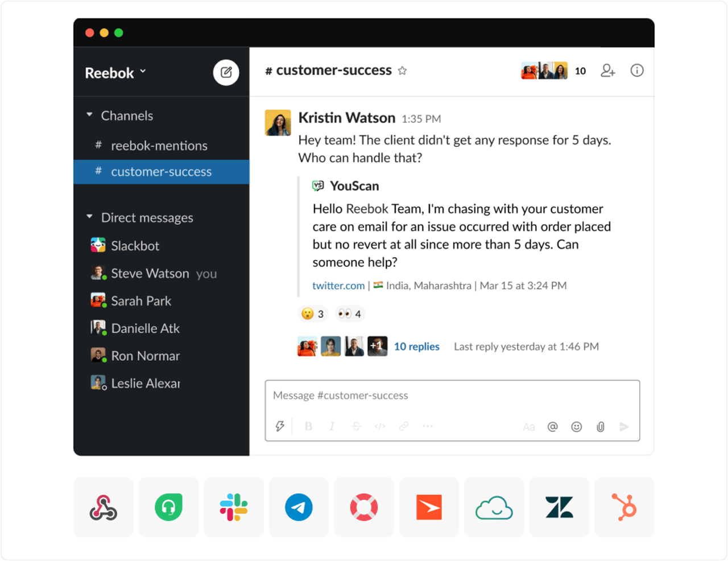Select the HubSpot integration icon
The height and width of the screenshot is (561, 728).
pyautogui.click(x=624, y=506)
